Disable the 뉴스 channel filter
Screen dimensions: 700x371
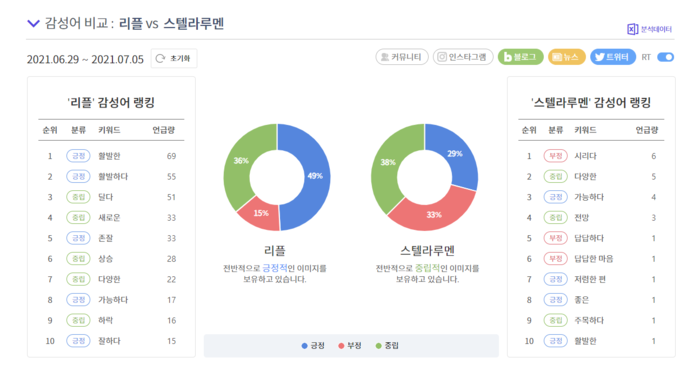(x=567, y=57)
